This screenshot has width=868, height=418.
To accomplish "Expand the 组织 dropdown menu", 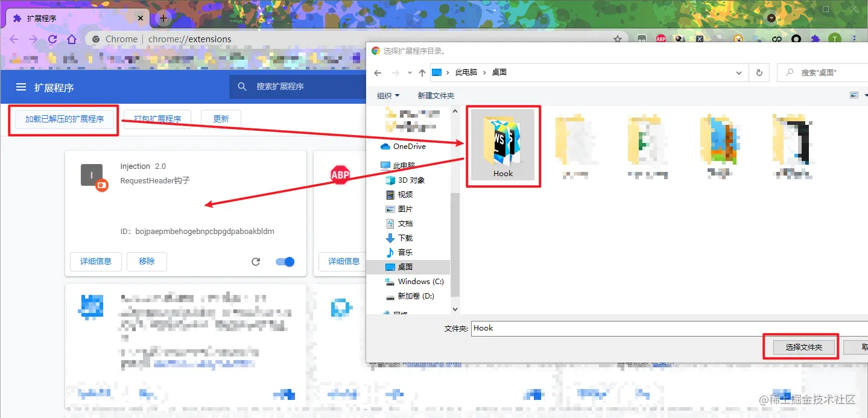I will 388,95.
